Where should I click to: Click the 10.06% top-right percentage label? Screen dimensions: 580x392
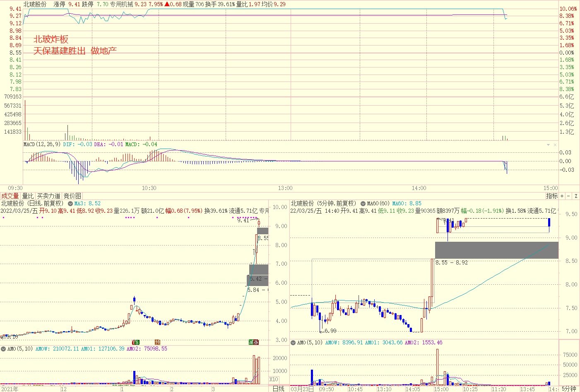568,9
